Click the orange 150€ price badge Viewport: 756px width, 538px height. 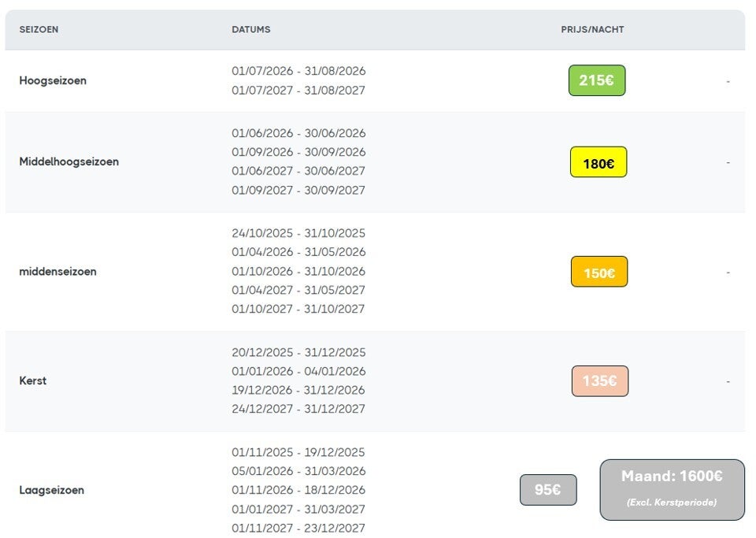pos(599,272)
